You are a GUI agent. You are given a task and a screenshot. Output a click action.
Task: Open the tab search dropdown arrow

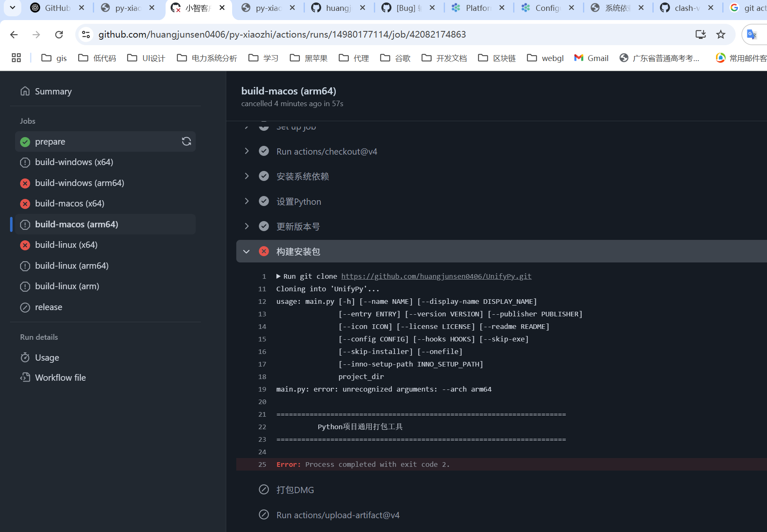(13, 8)
